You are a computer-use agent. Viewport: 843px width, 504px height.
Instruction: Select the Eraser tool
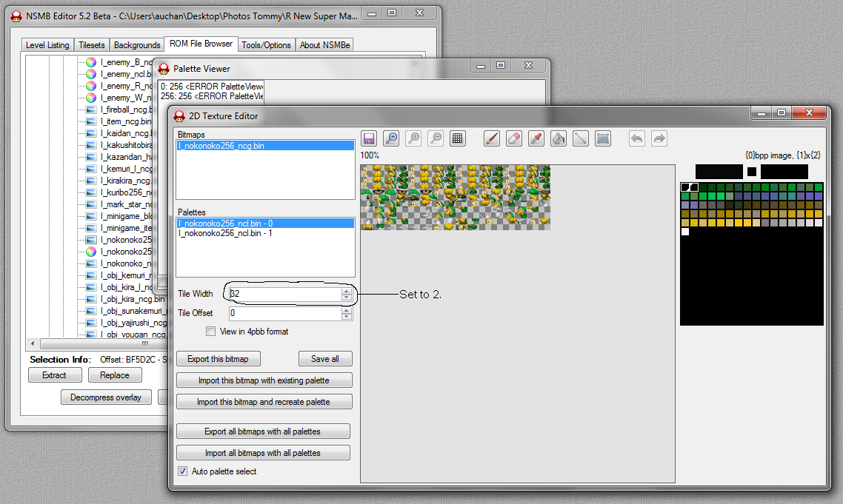point(514,138)
